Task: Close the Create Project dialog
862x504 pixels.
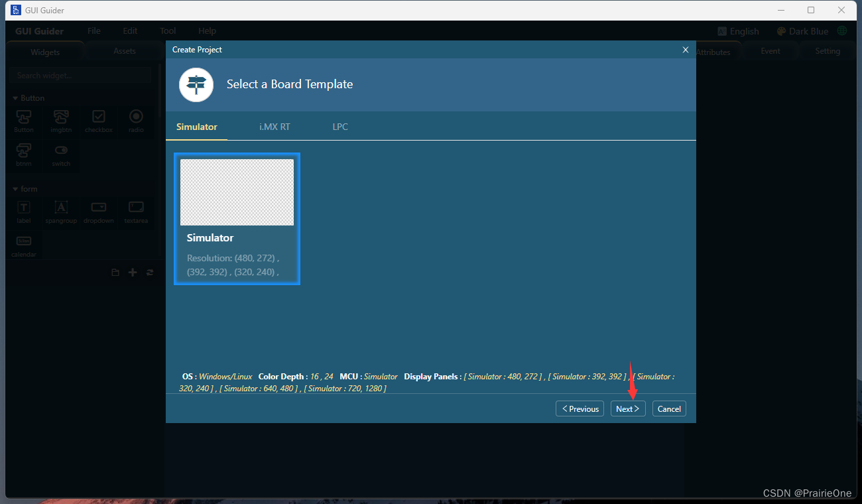Action: 686,50
